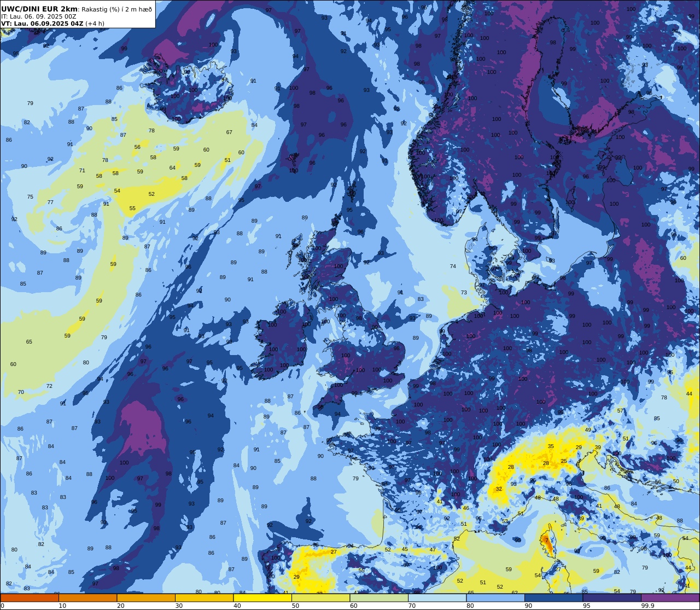Click the 80–90 medium blue legend swatch
700x610 pixels.
coord(495,597)
